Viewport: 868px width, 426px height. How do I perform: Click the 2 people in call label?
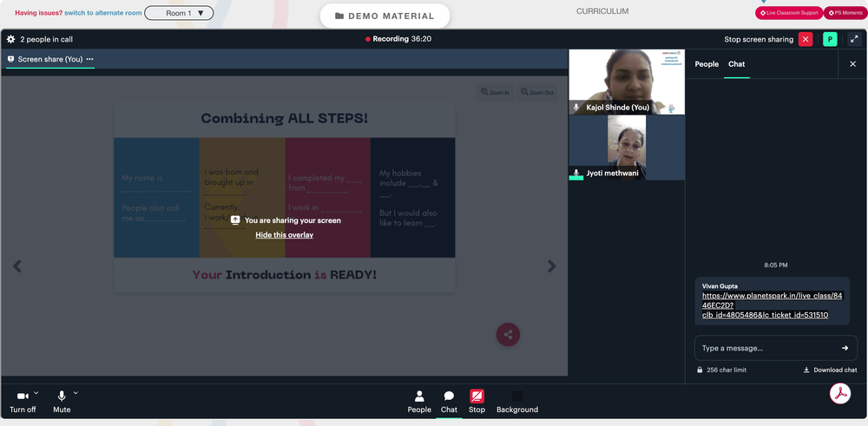(x=47, y=39)
